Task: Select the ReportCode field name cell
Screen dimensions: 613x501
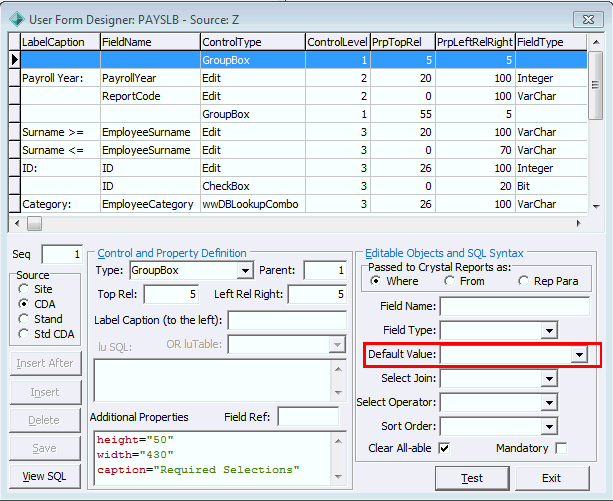Action: coord(151,96)
